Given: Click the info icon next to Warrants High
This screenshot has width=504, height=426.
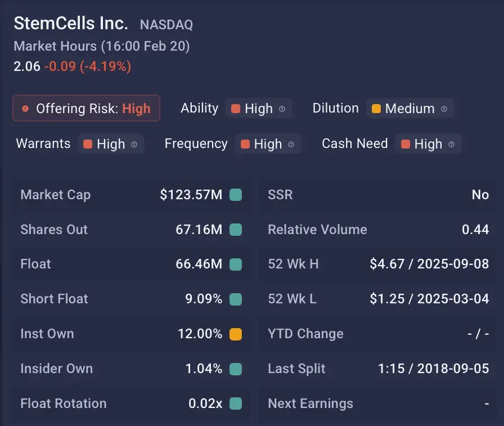Looking at the screenshot, I should 134,144.
